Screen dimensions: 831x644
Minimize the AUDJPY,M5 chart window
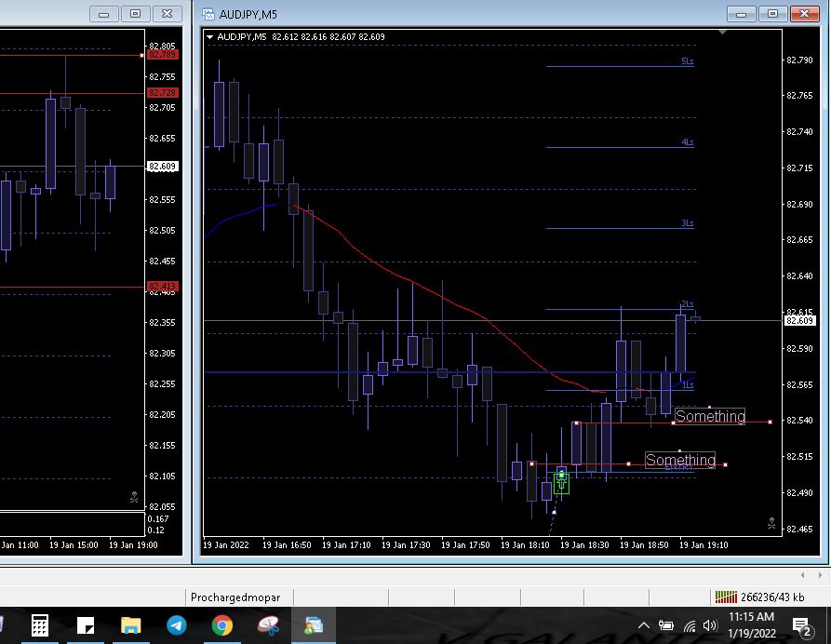[x=741, y=14]
